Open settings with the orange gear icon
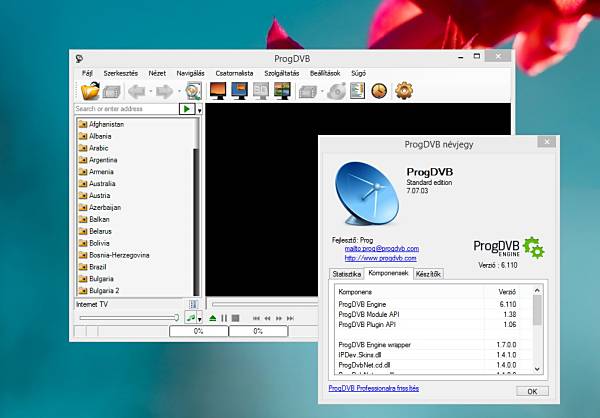The width and height of the screenshot is (600, 418). pyautogui.click(x=404, y=91)
